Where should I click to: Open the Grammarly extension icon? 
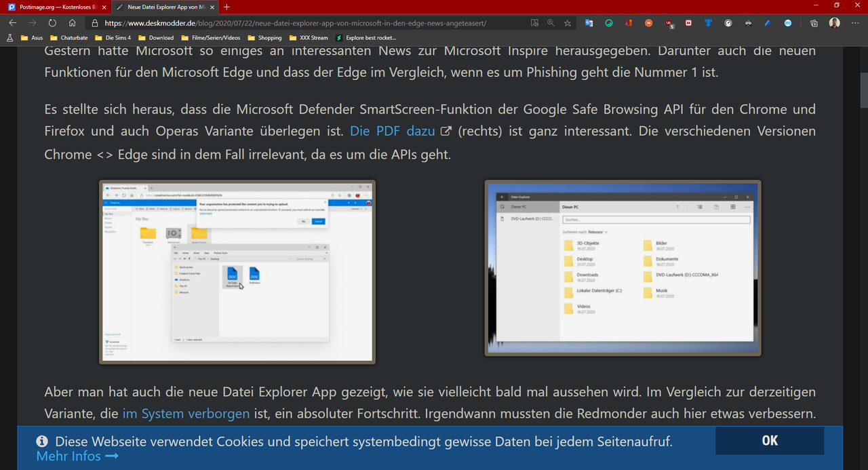609,22
